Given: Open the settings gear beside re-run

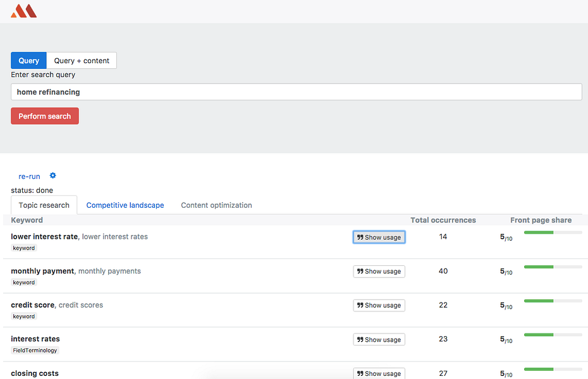Looking at the screenshot, I should pos(52,176).
